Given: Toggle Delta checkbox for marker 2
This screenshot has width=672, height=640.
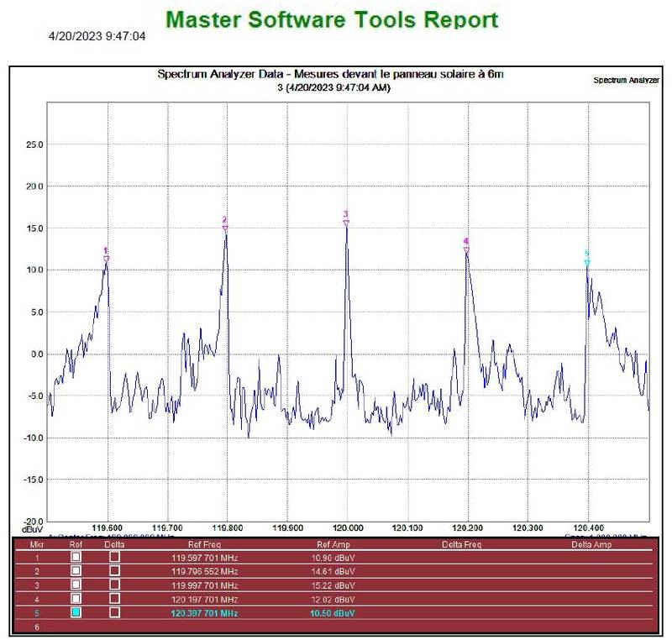Looking at the screenshot, I should 114,571.
